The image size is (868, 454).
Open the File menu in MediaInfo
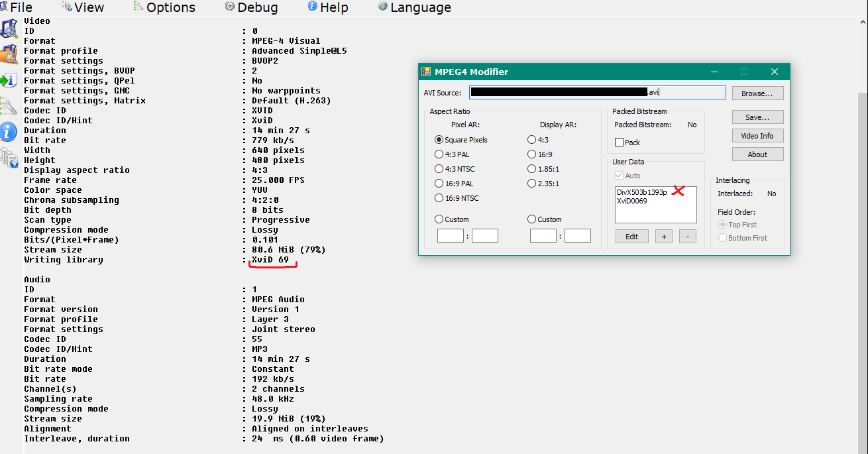(x=17, y=7)
